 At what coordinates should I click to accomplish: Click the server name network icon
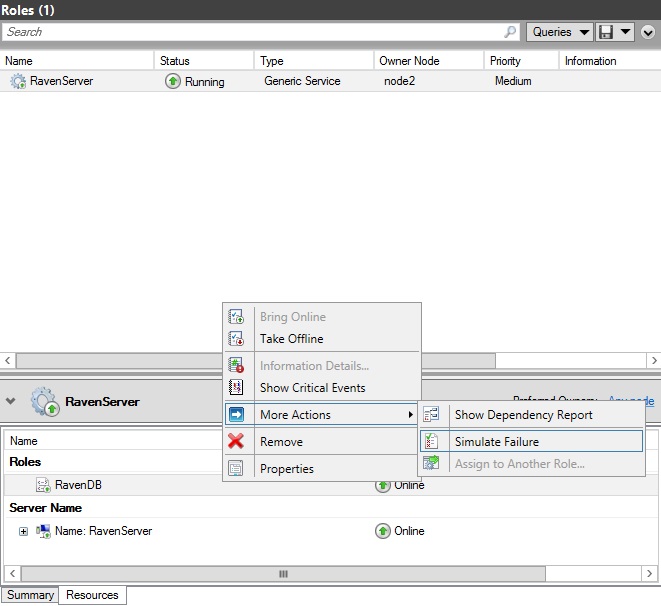[x=43, y=531]
